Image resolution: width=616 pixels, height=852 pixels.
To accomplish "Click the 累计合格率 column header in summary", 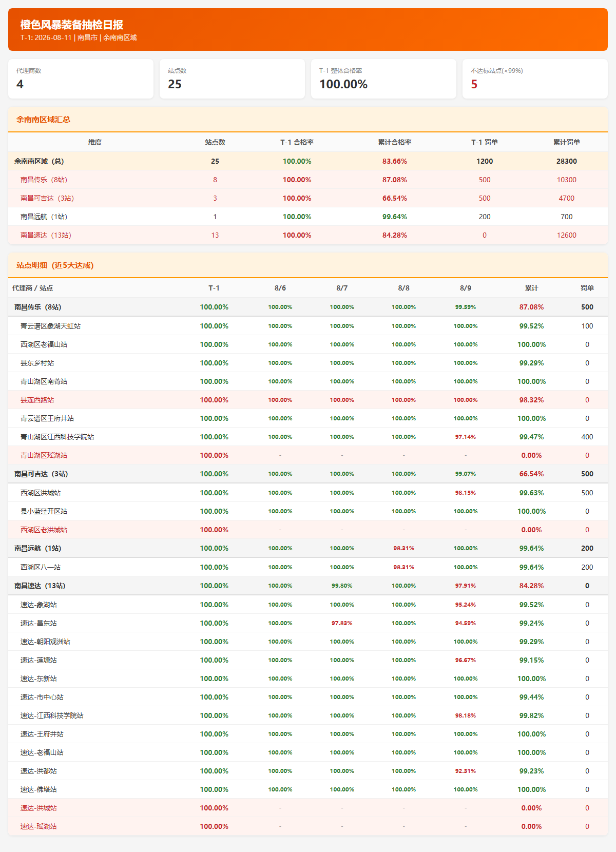I will tap(395, 142).
